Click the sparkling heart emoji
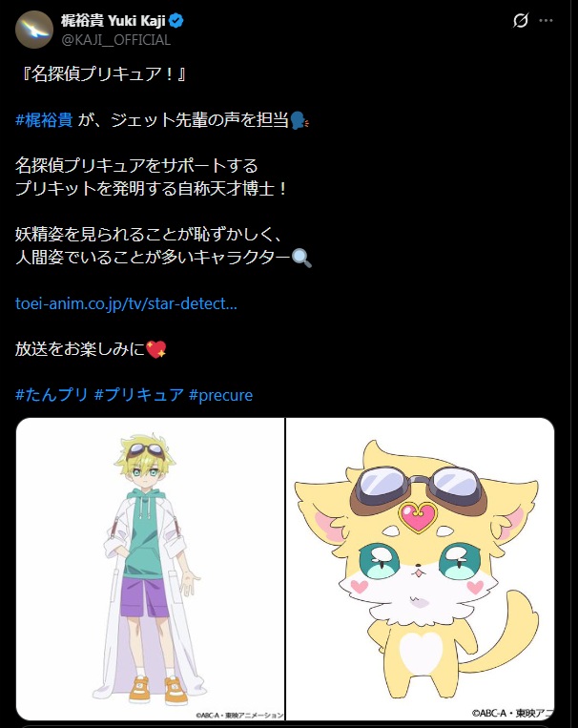Screen dimensions: 578x728 pyautogui.click(x=156, y=349)
